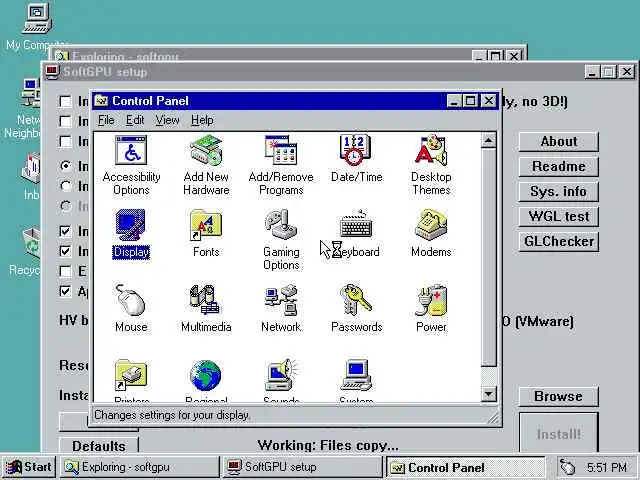Click the Control Panel taskbar button
This screenshot has height=480, width=640.
click(465, 467)
